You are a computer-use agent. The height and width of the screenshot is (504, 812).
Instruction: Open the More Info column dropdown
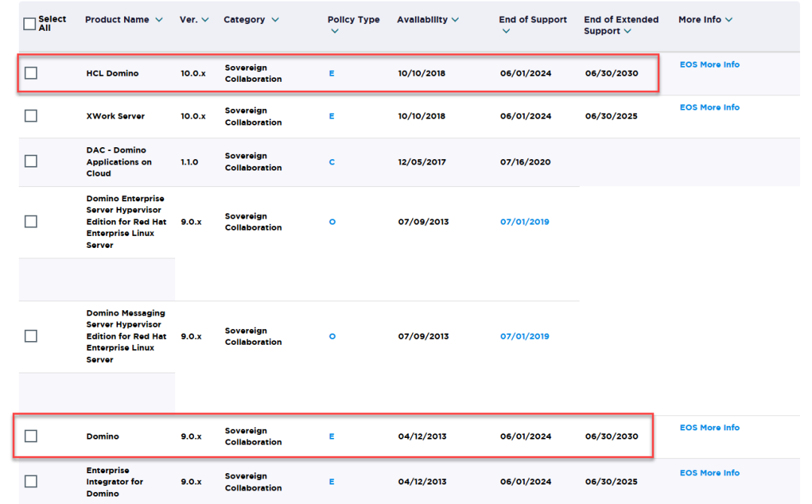(729, 20)
